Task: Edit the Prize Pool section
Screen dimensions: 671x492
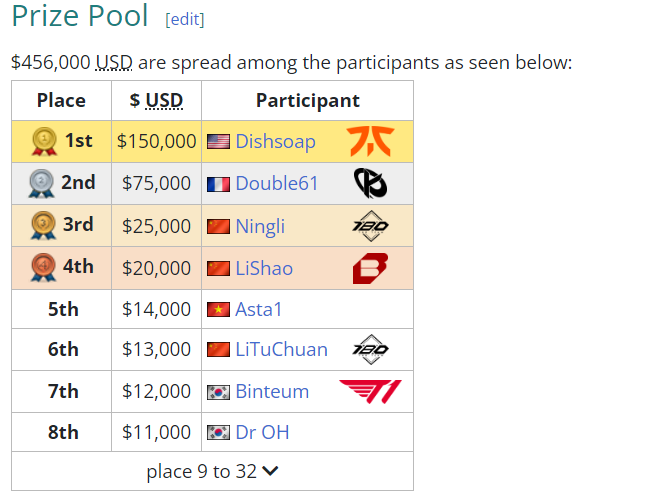Action: point(184,20)
